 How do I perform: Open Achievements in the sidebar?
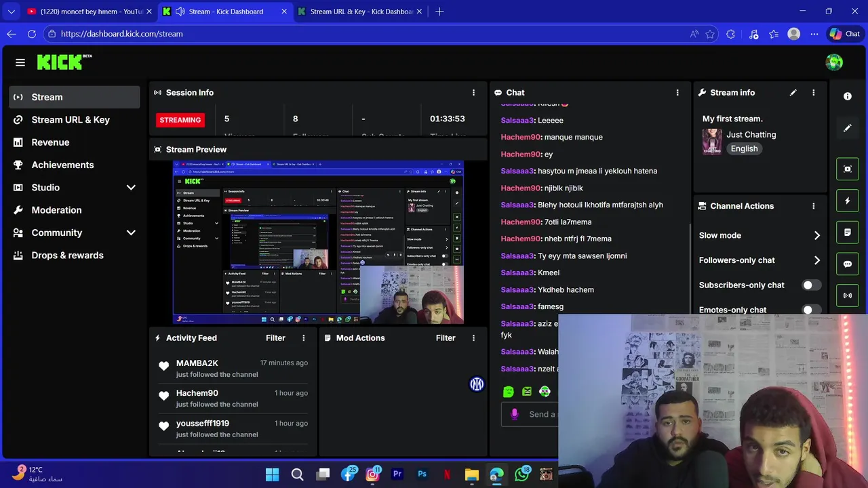tap(75, 165)
